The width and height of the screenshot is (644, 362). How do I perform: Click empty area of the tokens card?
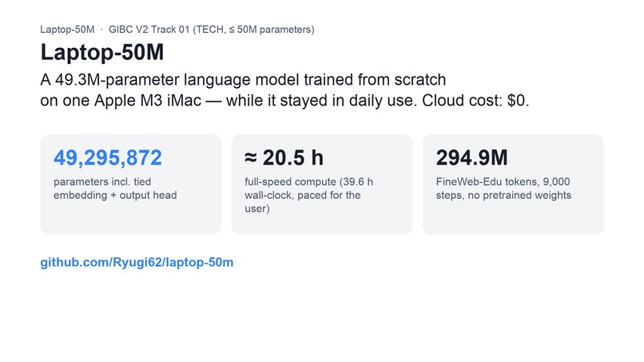(514, 218)
